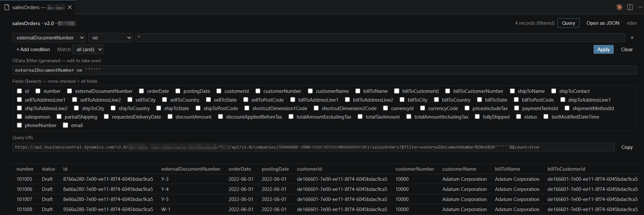The width and height of the screenshot is (644, 215).
Task: Click the orange spark icon in toolbar
Action: (619, 7)
